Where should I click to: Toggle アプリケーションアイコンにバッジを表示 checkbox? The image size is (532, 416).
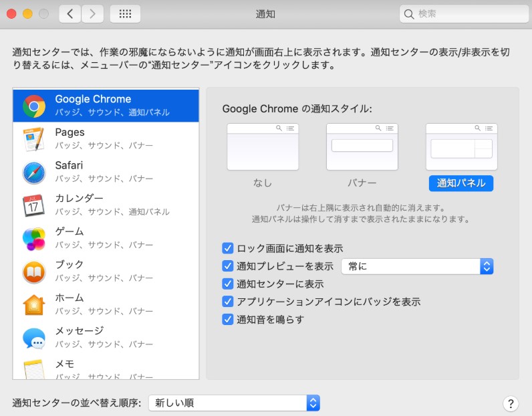click(228, 302)
